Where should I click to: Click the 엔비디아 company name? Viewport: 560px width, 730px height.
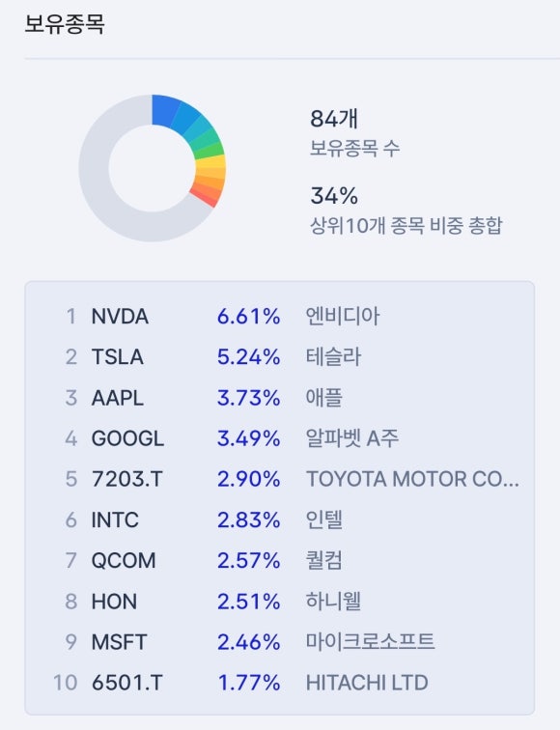pos(343,316)
